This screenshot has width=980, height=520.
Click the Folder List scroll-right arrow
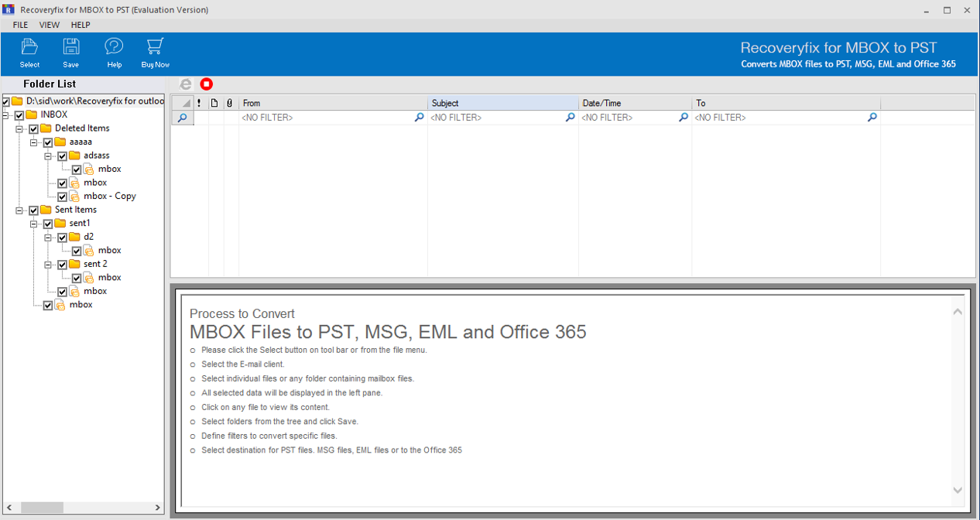(158, 508)
